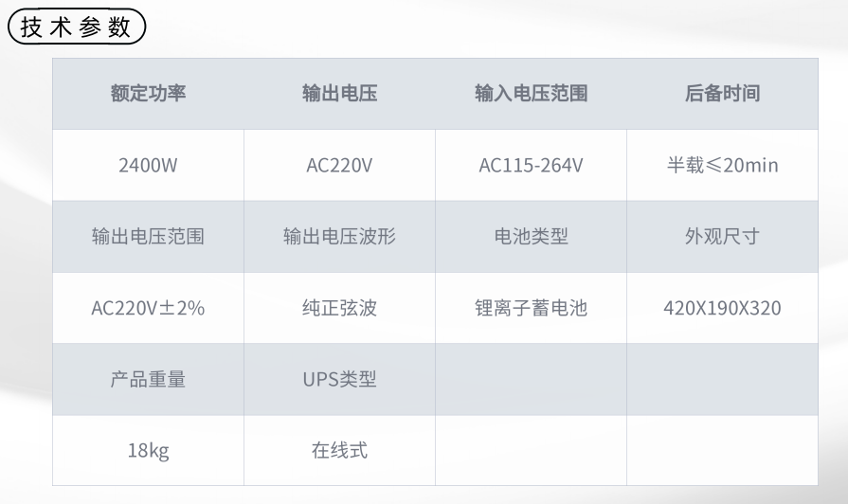Click the 420X190X320 dimensions value
848x504 pixels.
723,308
